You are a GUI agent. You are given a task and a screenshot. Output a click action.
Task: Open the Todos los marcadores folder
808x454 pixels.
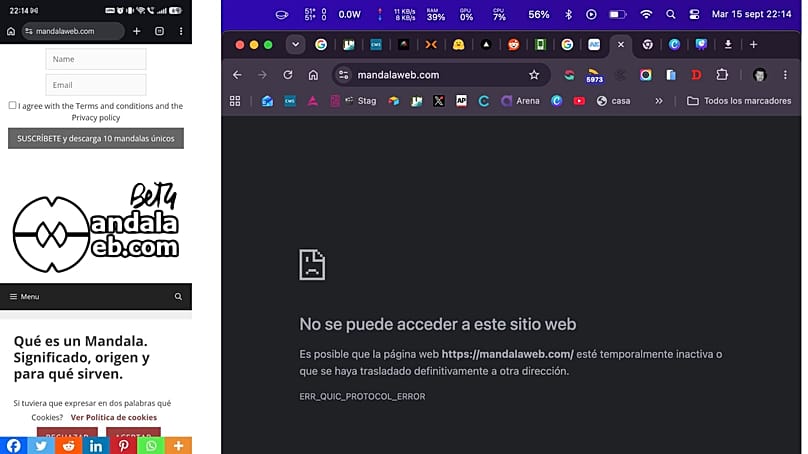[739, 101]
